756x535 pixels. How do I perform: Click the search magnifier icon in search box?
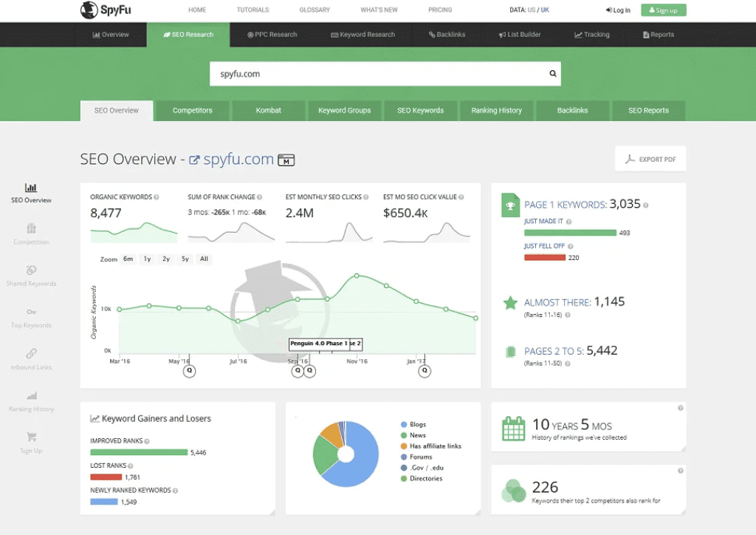click(552, 74)
